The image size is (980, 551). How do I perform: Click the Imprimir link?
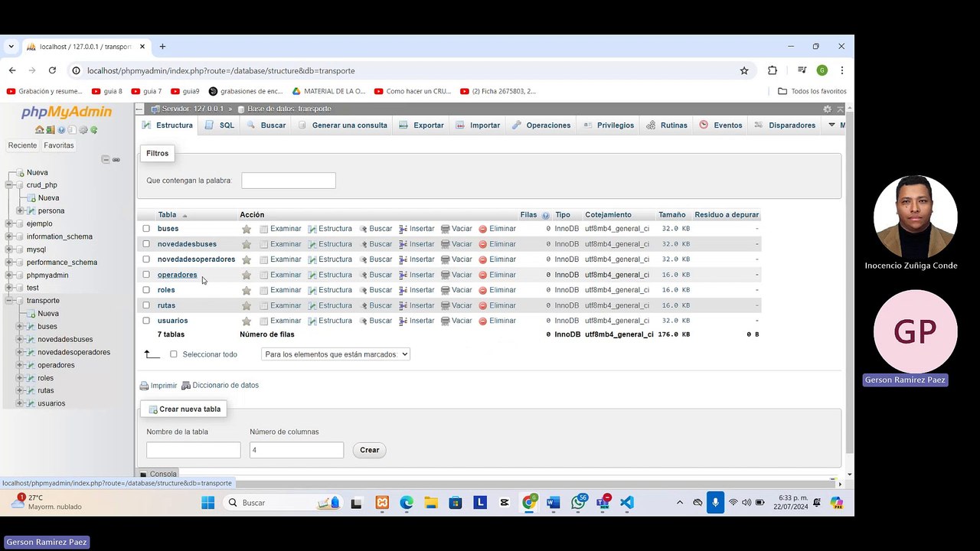point(158,386)
